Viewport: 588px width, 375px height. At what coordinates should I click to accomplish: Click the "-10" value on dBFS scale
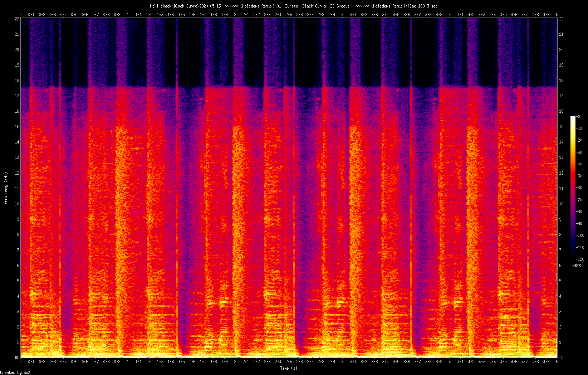[579, 128]
